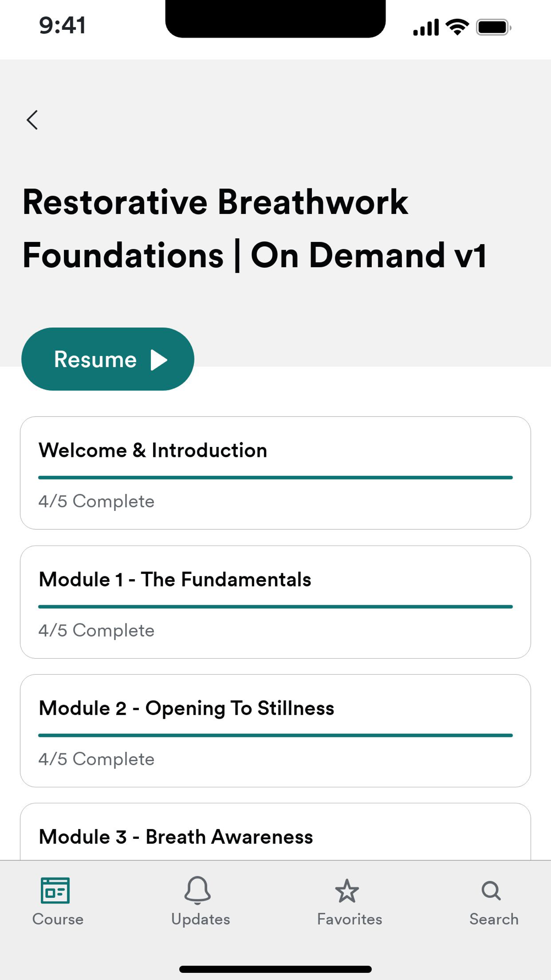Tap the battery status icon
Image resolution: width=551 pixels, height=980 pixels.
tap(493, 27)
